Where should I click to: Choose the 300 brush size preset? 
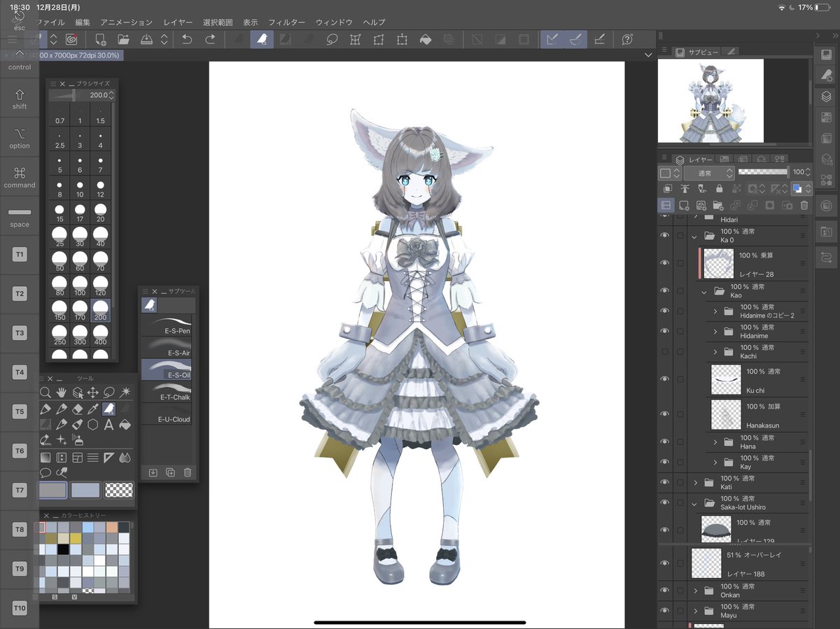point(80,337)
